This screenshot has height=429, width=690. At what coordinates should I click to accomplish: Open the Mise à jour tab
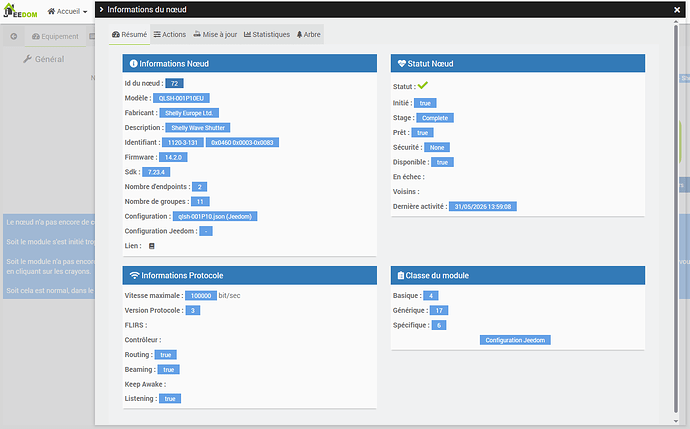pyautogui.click(x=215, y=34)
